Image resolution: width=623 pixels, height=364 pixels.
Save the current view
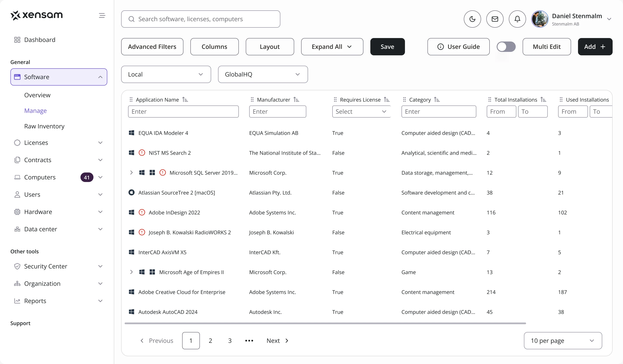388,47
